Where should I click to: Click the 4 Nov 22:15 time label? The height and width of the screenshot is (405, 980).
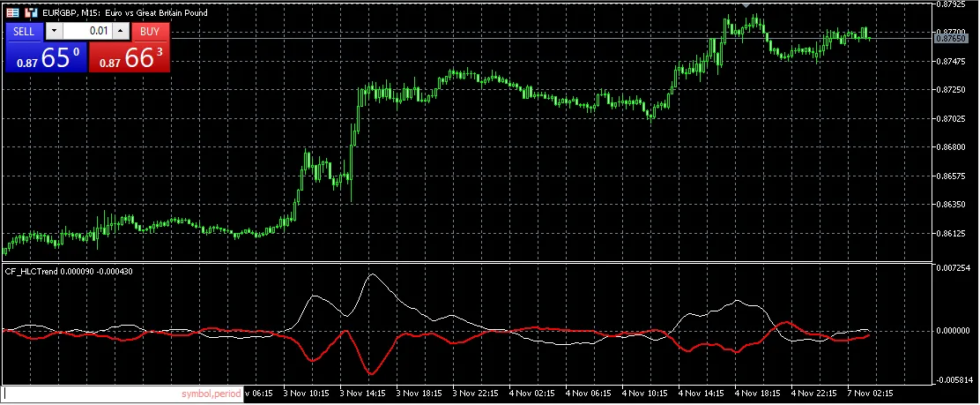coord(814,394)
